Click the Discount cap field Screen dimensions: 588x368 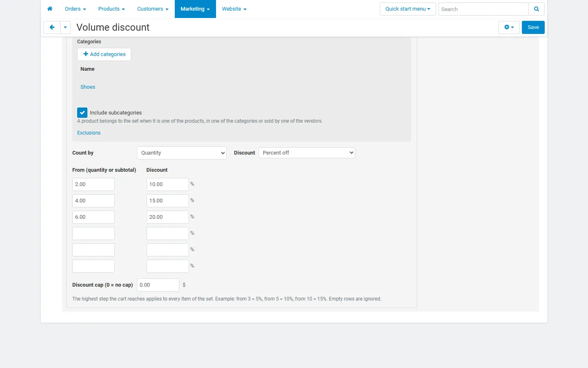(x=158, y=285)
